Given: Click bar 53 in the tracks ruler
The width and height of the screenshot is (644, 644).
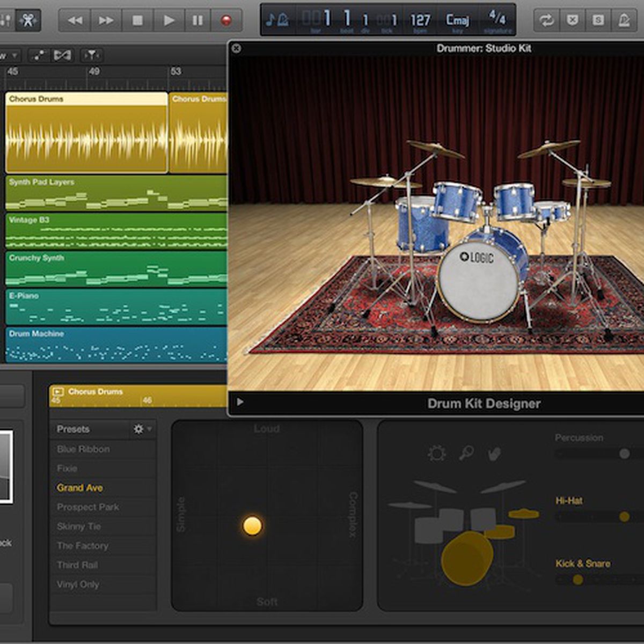Looking at the screenshot, I should (x=176, y=71).
